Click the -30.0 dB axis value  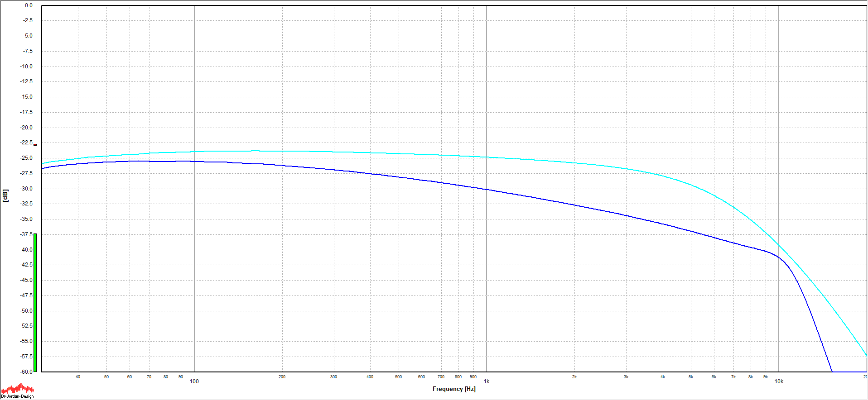(27, 189)
